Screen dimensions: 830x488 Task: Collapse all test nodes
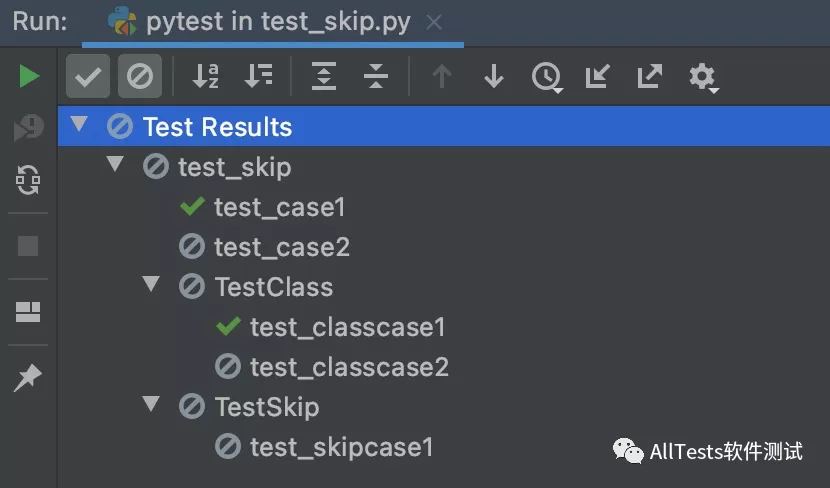pos(375,77)
